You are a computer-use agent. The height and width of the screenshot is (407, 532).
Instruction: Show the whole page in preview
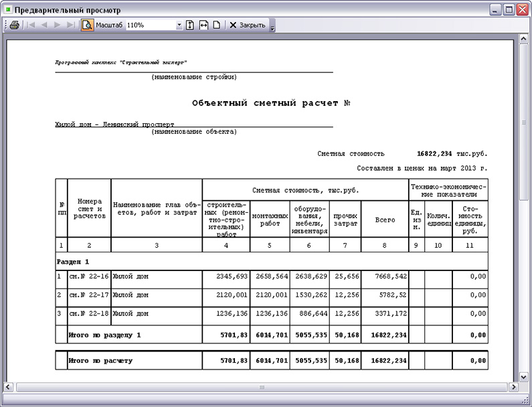pyautogui.click(x=216, y=25)
